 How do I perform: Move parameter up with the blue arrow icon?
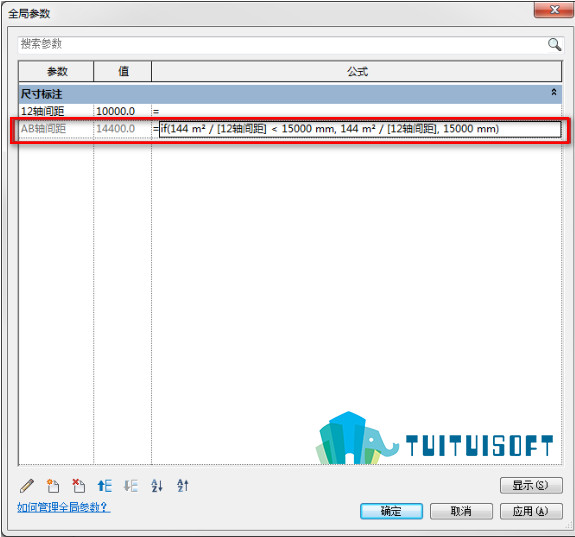(105, 486)
